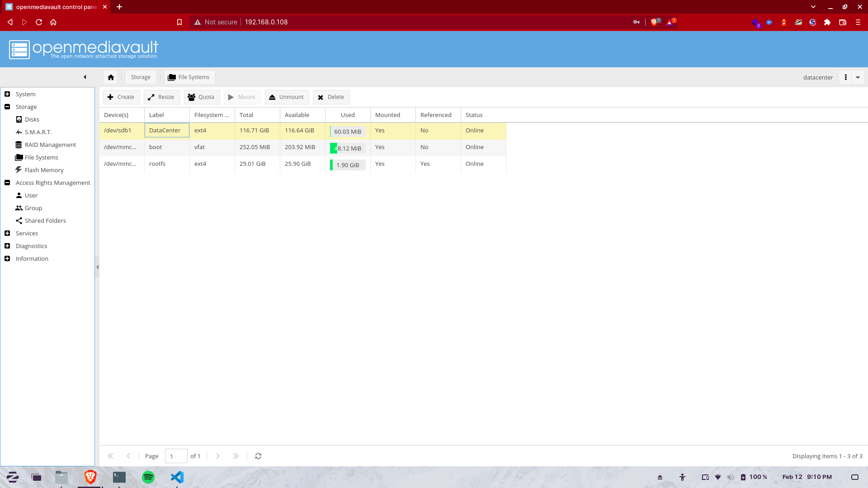
Task: Expand the System tree node
Action: (7, 94)
